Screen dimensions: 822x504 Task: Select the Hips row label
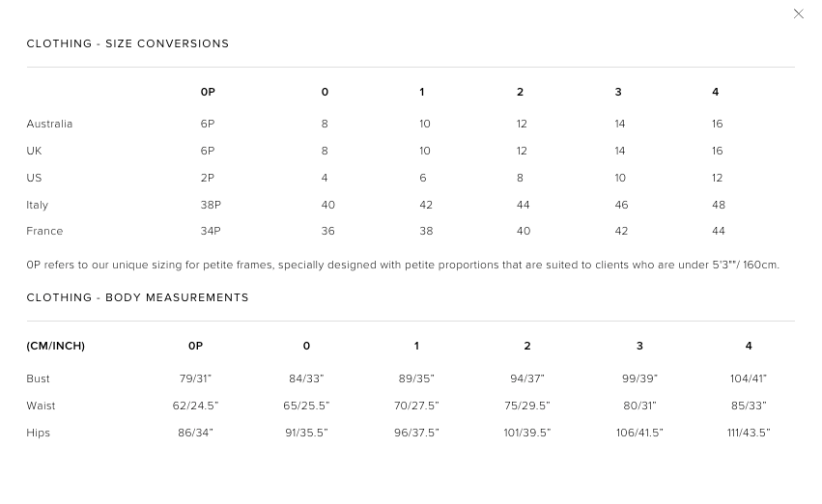tap(38, 433)
